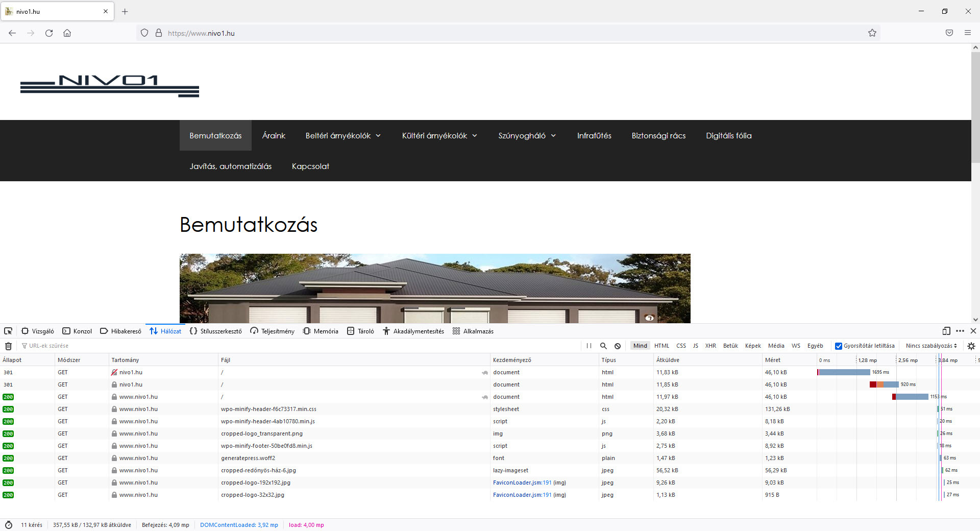Open the Kapcsolat page link
This screenshot has width=980, height=531.
pos(310,166)
